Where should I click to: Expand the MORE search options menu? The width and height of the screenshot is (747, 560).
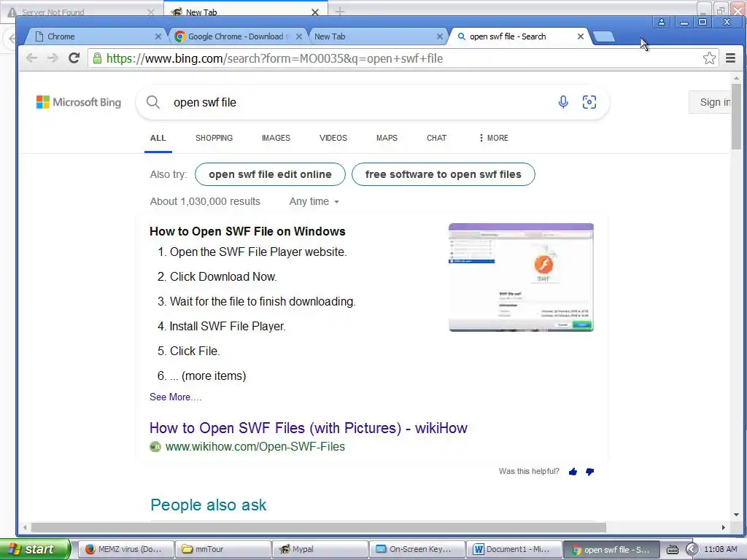(x=494, y=138)
